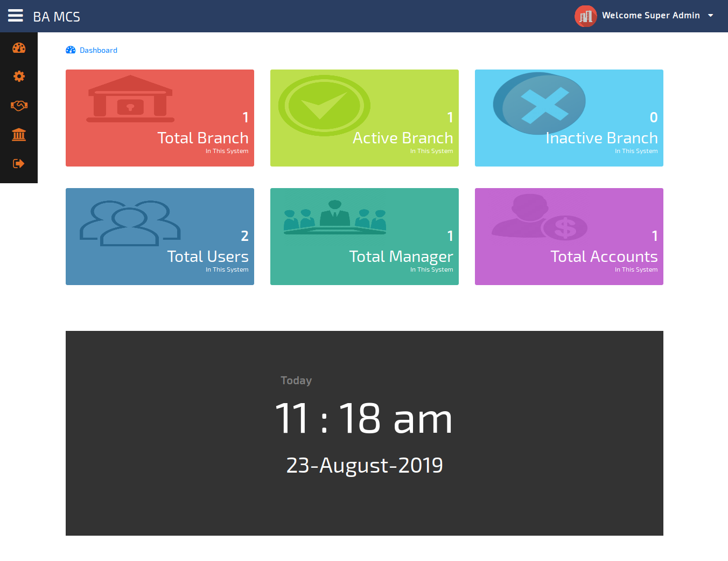
Task: Open the bank building sidebar icon
Action: 19,134
